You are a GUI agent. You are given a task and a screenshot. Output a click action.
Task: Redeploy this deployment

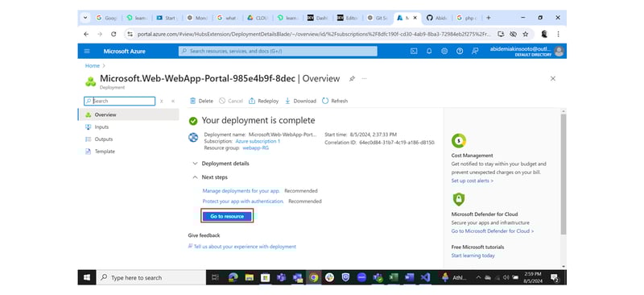[264, 101]
